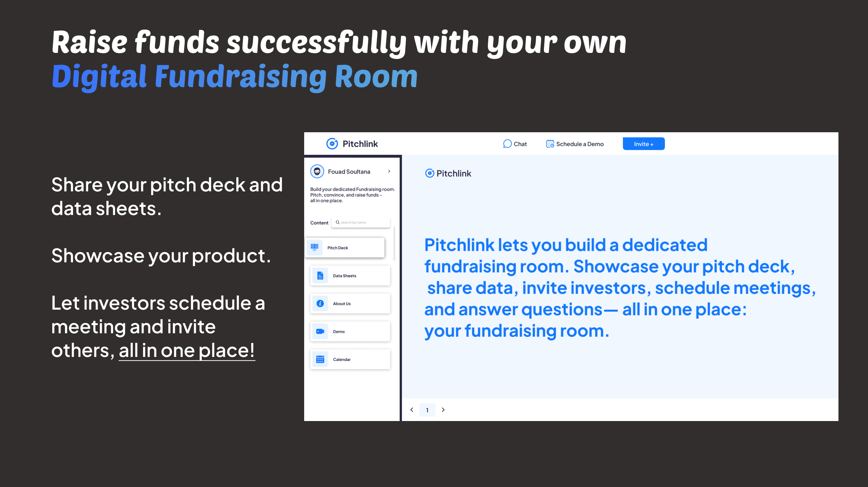This screenshot has width=868, height=487.
Task: Click the Invite + button
Action: 644,144
